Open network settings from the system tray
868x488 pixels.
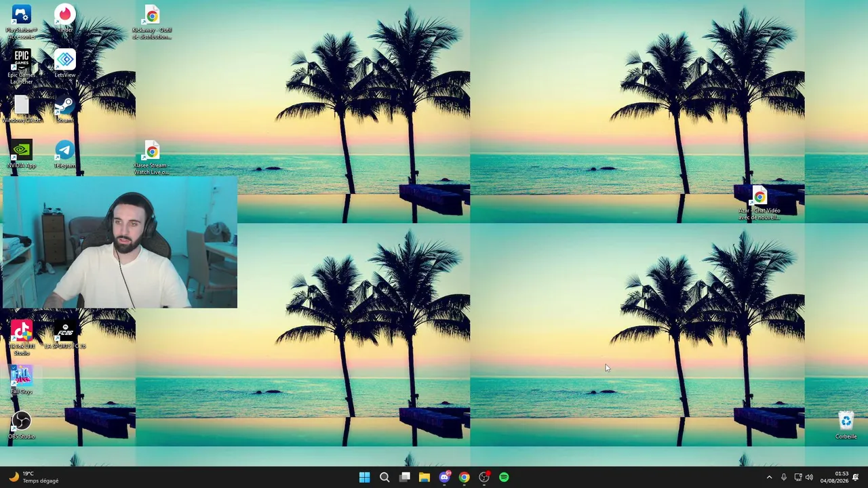tap(798, 477)
